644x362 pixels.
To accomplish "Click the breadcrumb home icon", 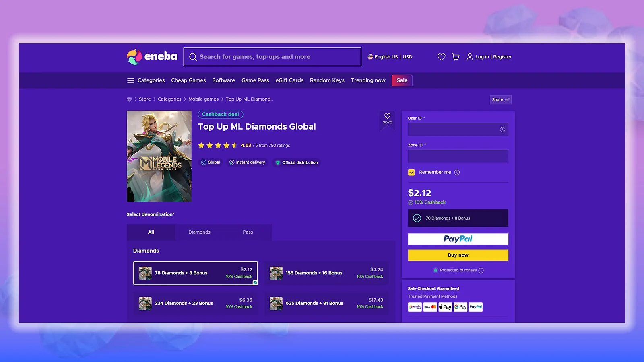I will click(129, 99).
